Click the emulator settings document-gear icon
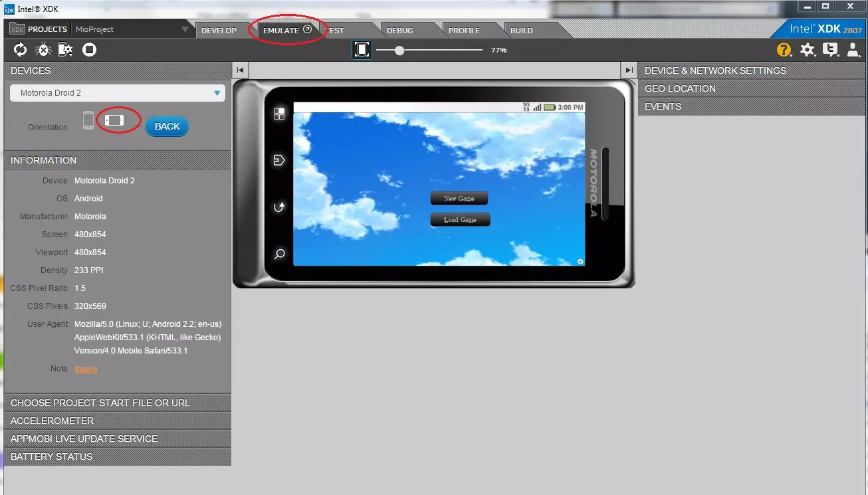868x495 pixels. [x=65, y=49]
